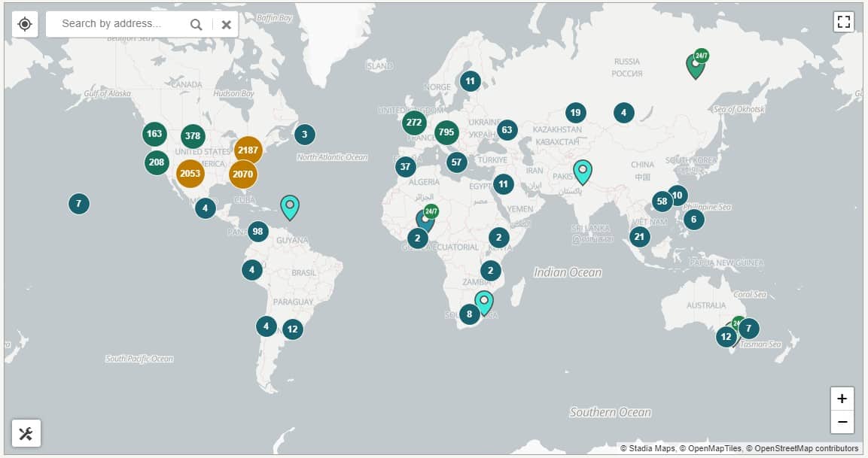Image resolution: width=868 pixels, height=458 pixels.
Task: Expand the 2070 orange cluster
Action: pos(242,174)
